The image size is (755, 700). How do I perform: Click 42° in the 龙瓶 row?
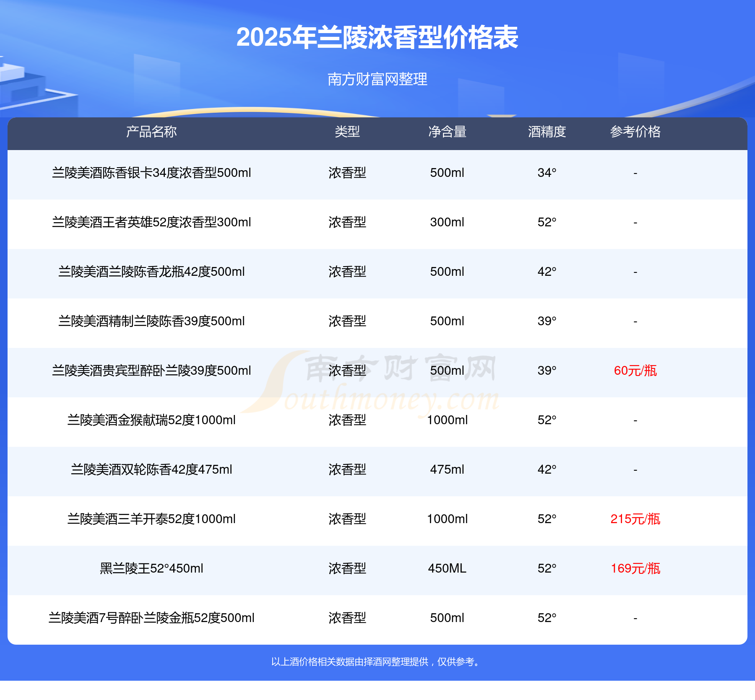[x=547, y=272]
